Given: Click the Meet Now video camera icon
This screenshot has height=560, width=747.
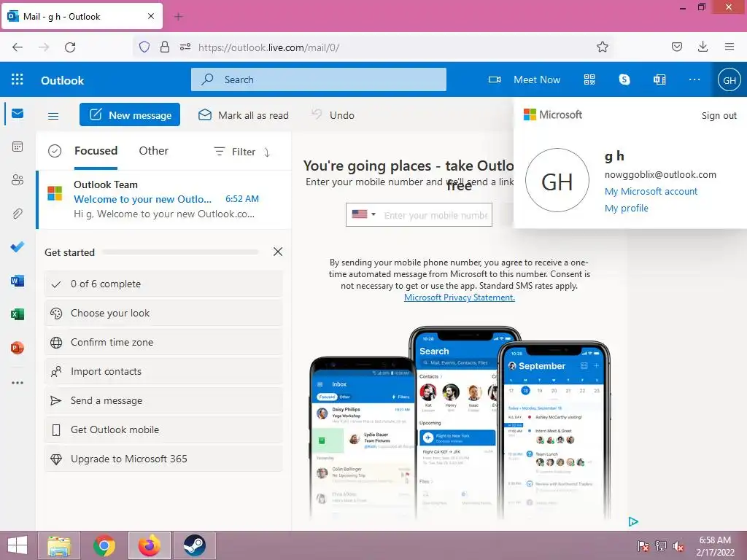Looking at the screenshot, I should (495, 79).
